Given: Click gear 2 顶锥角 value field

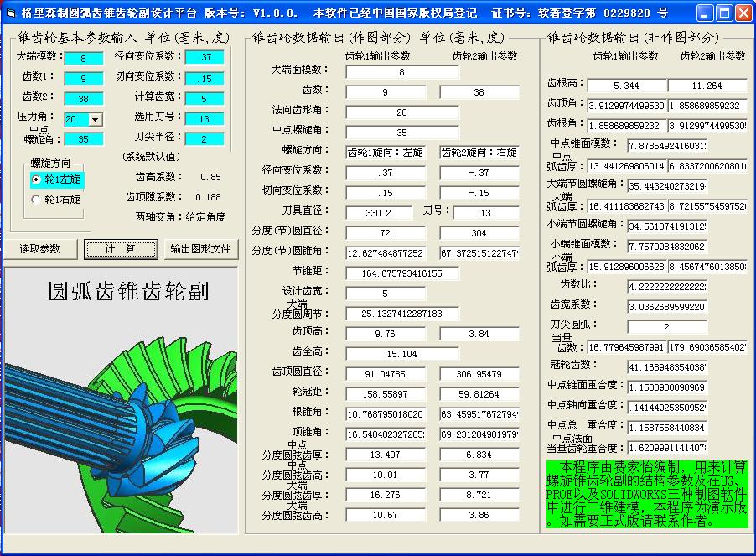Looking at the screenshot, I should click(479, 434).
